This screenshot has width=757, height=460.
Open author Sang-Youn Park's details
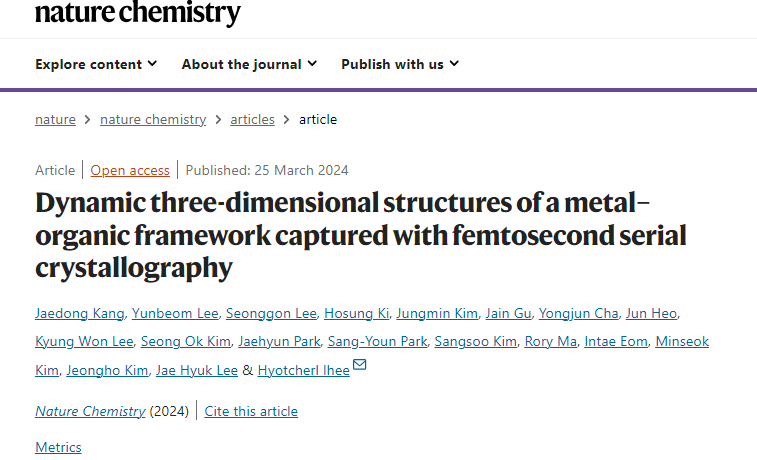(x=378, y=341)
